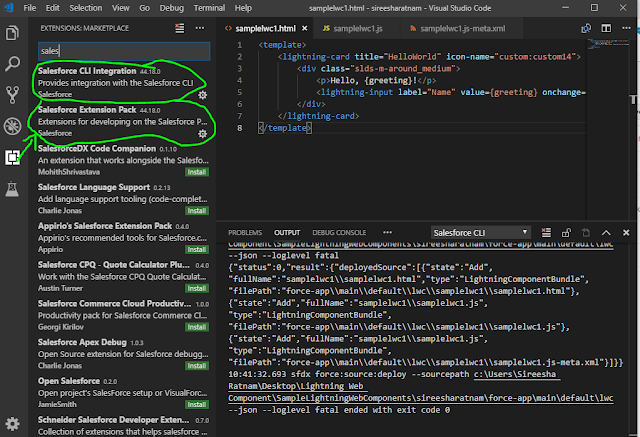Open the Debug view in activity bar
This screenshot has width=640, height=437.
point(12,126)
